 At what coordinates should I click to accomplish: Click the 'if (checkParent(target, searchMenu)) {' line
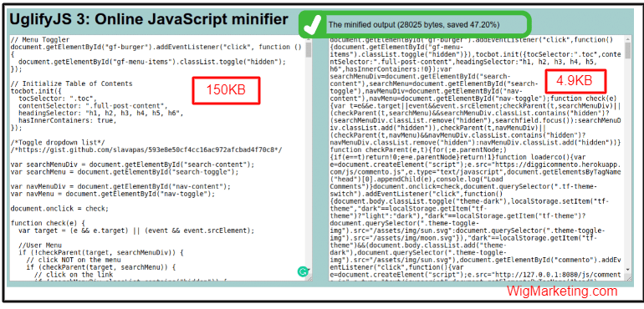101,267
